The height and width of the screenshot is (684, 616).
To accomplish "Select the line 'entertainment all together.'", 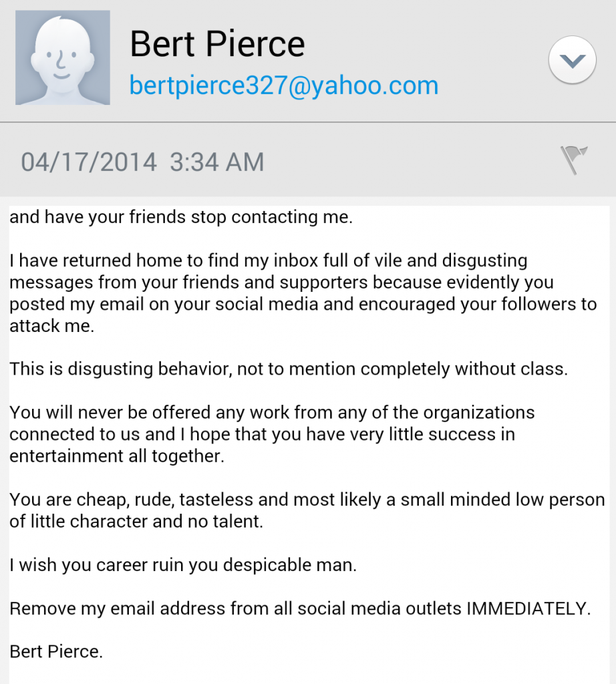I will (117, 456).
